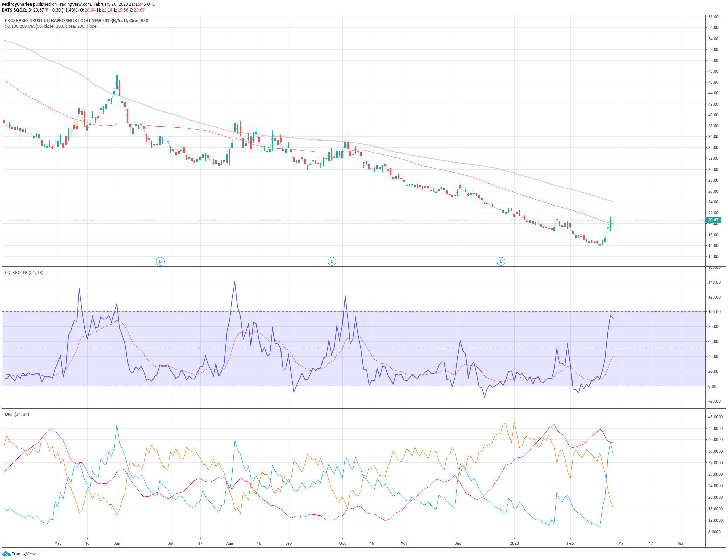The width and height of the screenshot is (728, 560).
Task: Click the TradingView logo at bottom left
Action: [x=19, y=554]
